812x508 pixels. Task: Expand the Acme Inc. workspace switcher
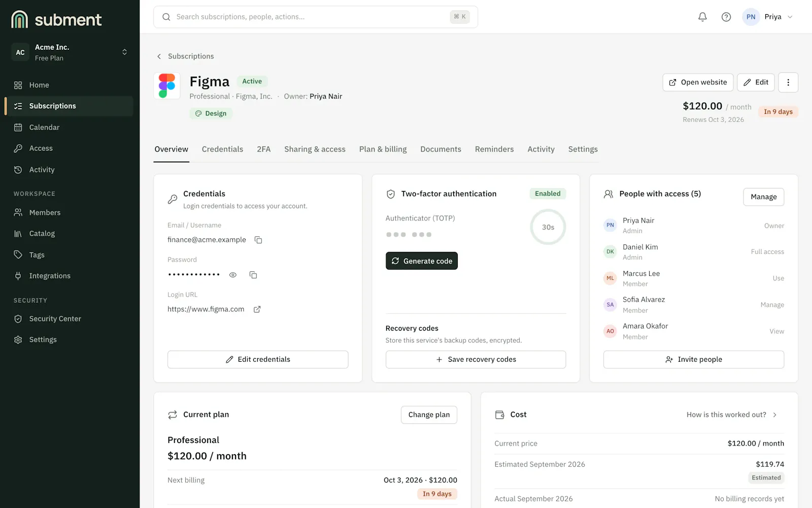(x=70, y=52)
